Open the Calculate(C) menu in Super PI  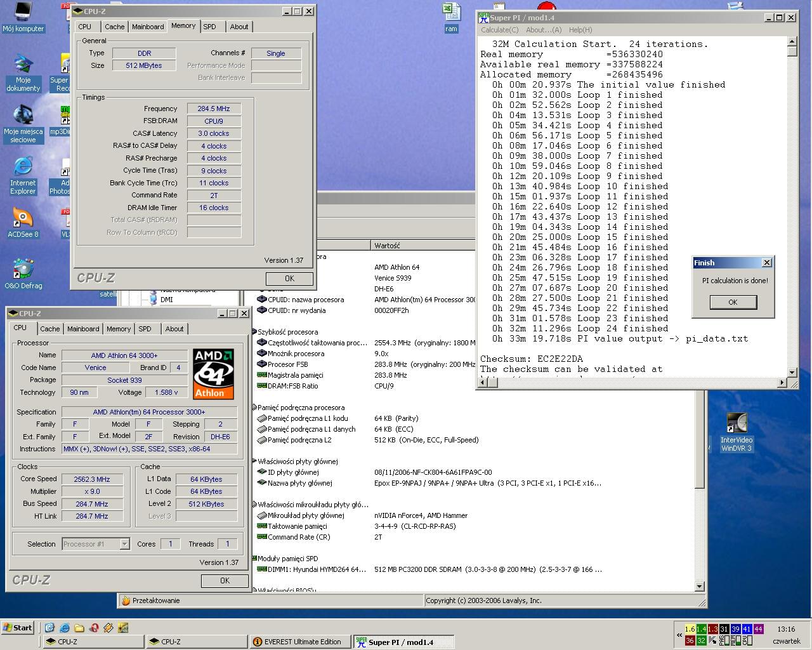pos(499,30)
